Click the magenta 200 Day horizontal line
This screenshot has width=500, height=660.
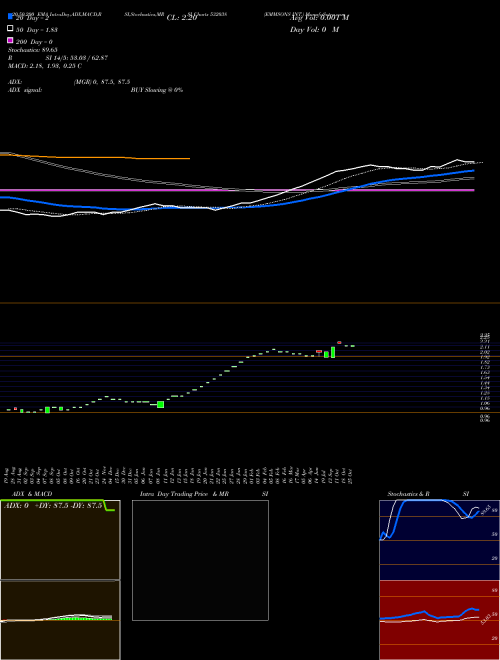(237, 190)
